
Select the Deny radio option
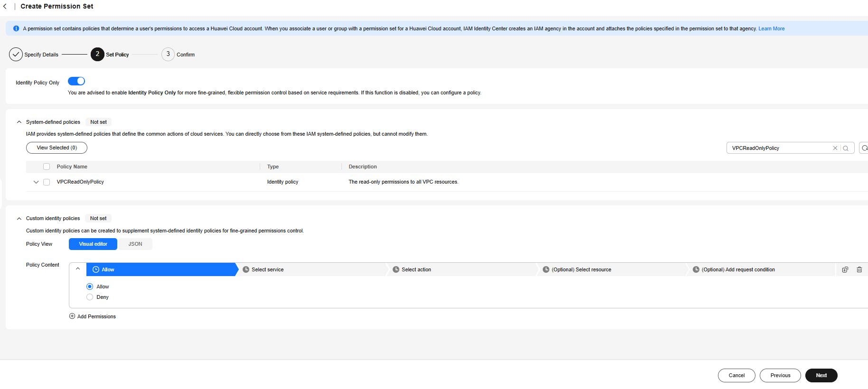coord(90,297)
